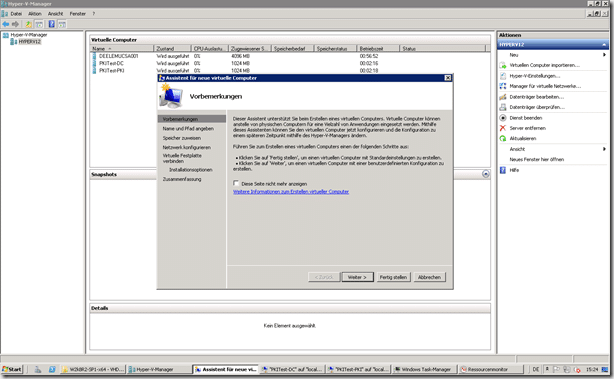The image size is (614, 379).
Task: Open the Fenster menu
Action: [x=78, y=14]
